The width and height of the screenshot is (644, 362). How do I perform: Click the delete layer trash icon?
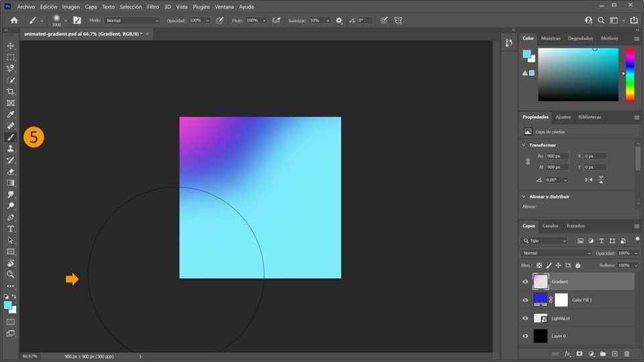pos(627,353)
